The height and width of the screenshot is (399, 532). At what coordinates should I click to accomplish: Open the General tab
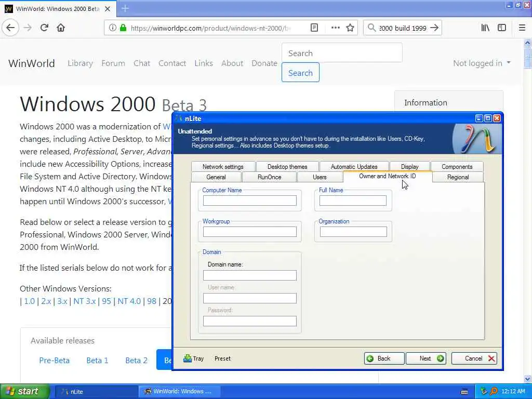[x=216, y=177]
